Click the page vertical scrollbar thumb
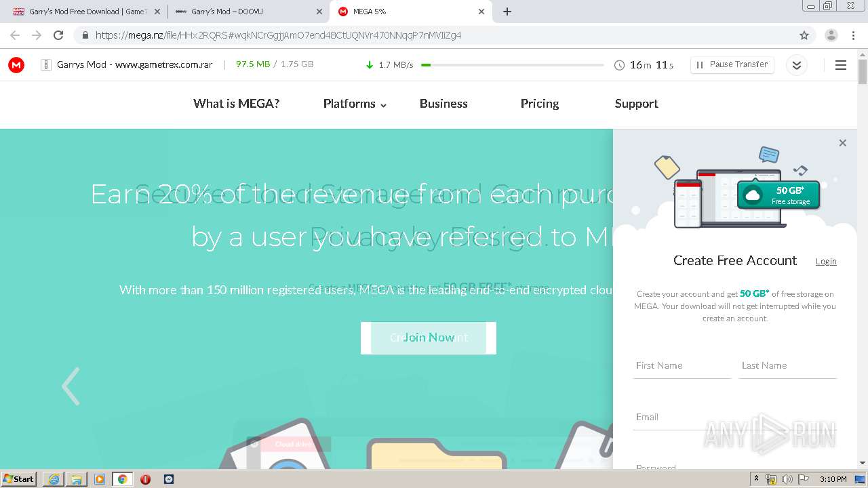This screenshot has width=868, height=488. tap(863, 71)
